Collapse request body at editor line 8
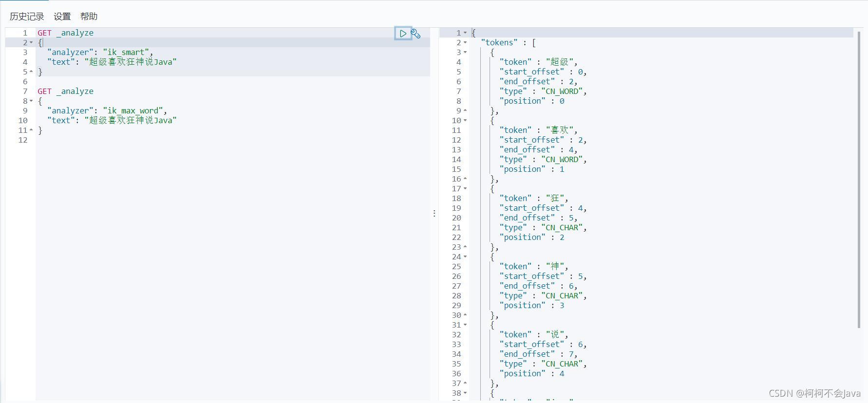The height and width of the screenshot is (403, 868). coord(31,101)
